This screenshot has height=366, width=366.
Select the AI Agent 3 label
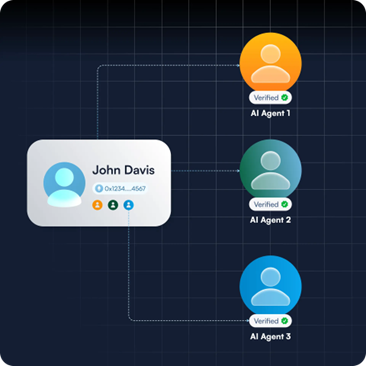270,337
